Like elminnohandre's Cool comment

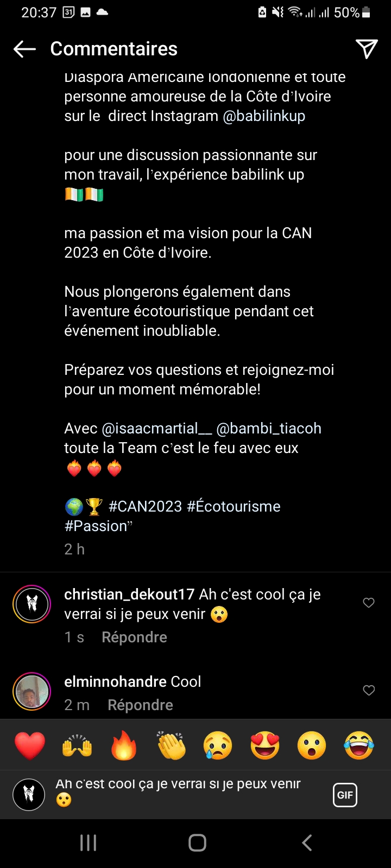click(369, 690)
